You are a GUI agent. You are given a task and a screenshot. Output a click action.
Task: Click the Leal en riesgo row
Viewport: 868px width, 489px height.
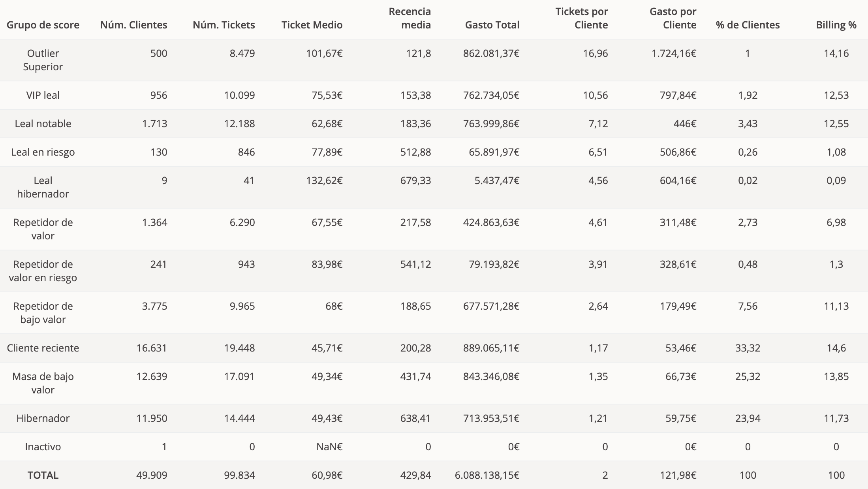pyautogui.click(x=43, y=152)
